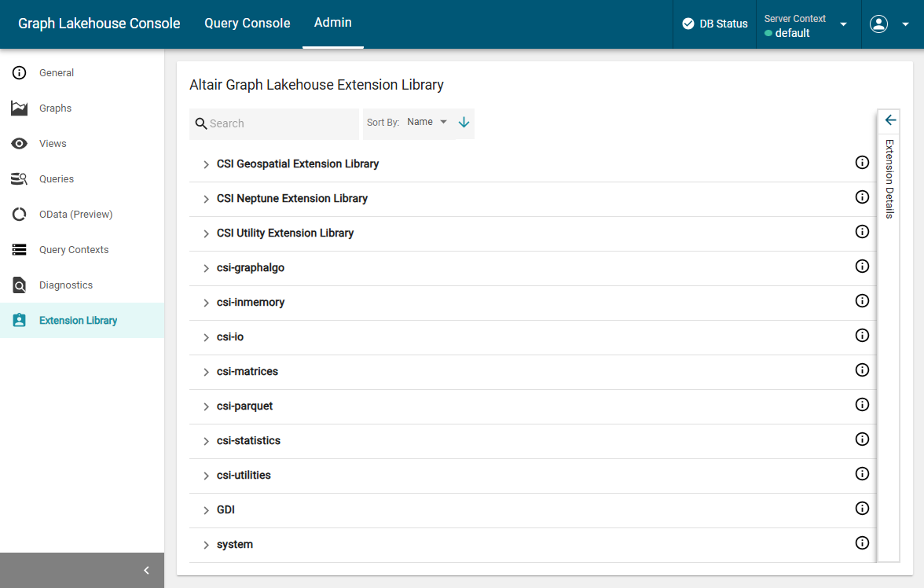Collapse the left sidebar navigation
This screenshot has width=924, height=588.
pos(146,571)
